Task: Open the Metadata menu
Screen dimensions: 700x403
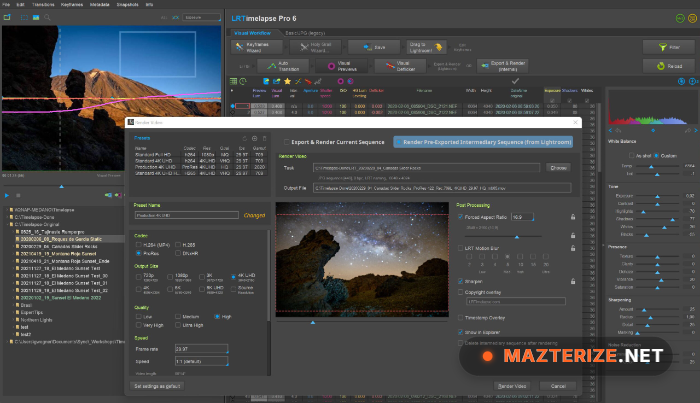Action: (100, 4)
